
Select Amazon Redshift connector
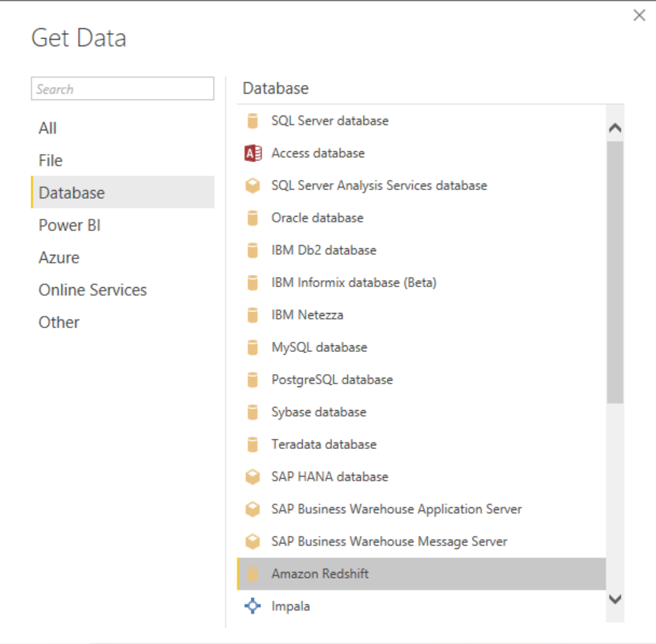422,573
